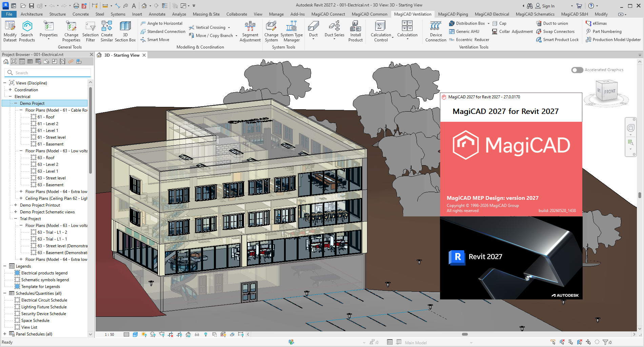The width and height of the screenshot is (644, 347).
Task: Expand Demo Project Printout node
Action: [16, 205]
